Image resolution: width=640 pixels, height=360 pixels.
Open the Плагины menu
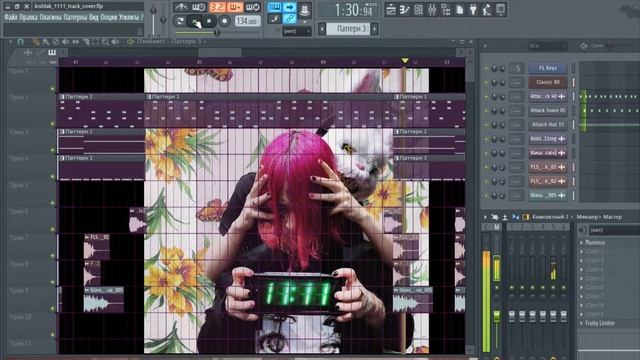pyautogui.click(x=51, y=18)
